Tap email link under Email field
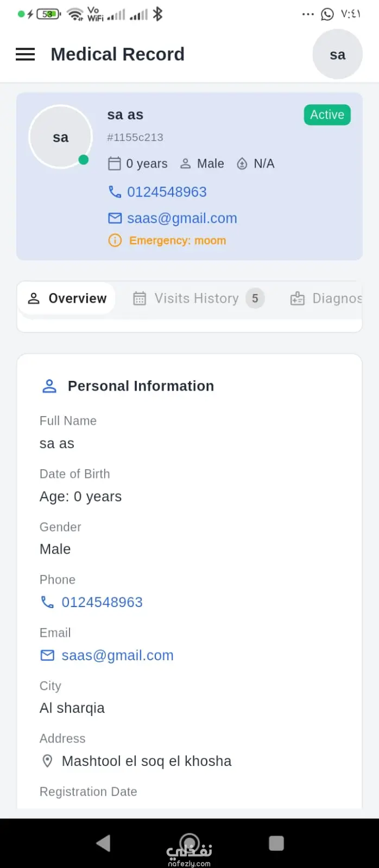This screenshot has width=379, height=868. click(x=117, y=655)
